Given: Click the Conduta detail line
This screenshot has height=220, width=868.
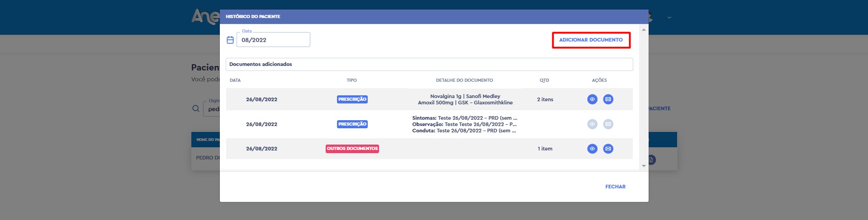Looking at the screenshot, I should tap(464, 131).
